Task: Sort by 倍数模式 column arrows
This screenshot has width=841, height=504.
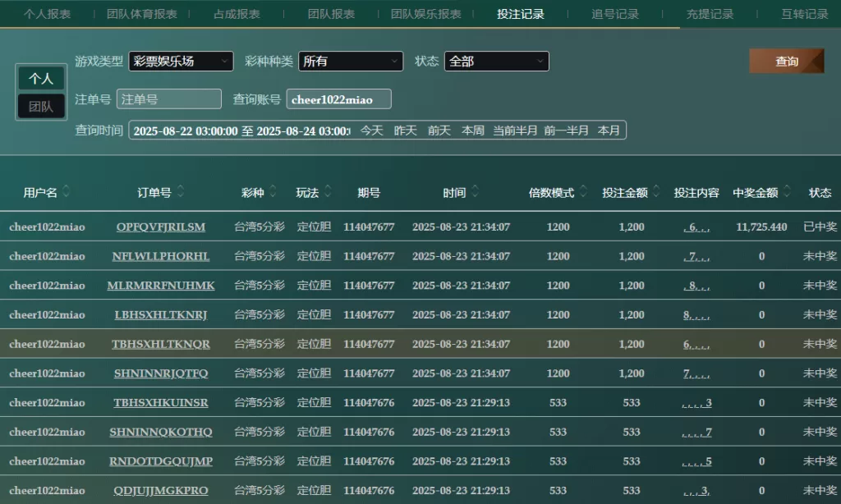Action: pos(583,191)
